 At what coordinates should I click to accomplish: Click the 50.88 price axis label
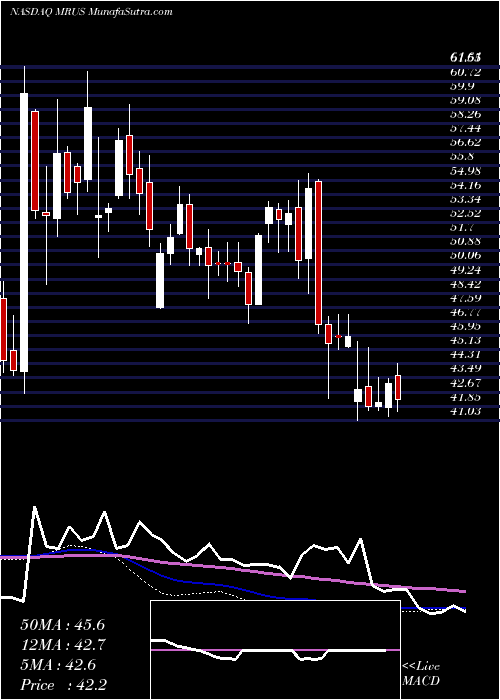coord(466,242)
